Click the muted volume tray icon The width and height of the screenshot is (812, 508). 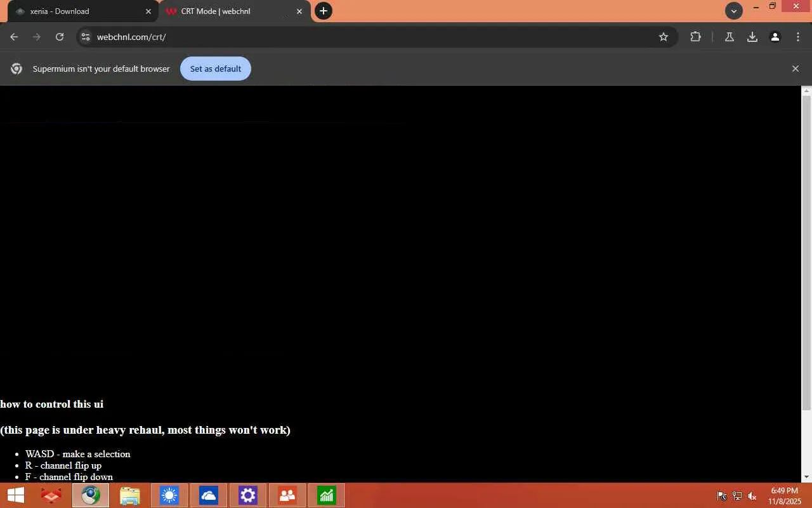[x=752, y=496]
